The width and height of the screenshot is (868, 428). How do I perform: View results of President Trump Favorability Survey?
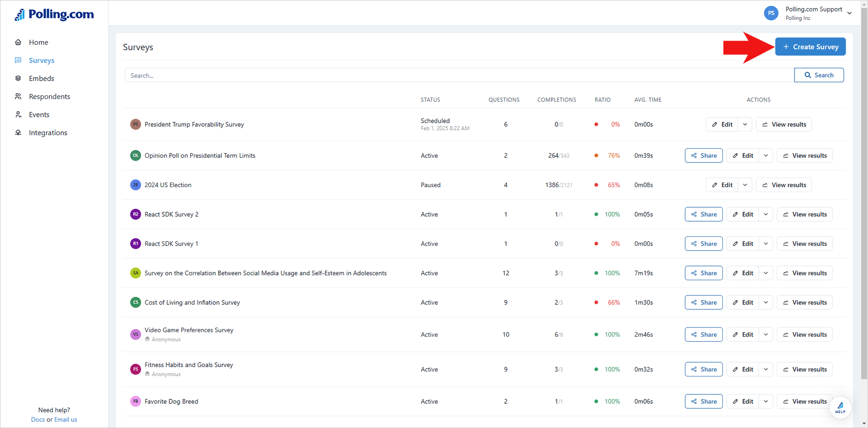pos(784,124)
